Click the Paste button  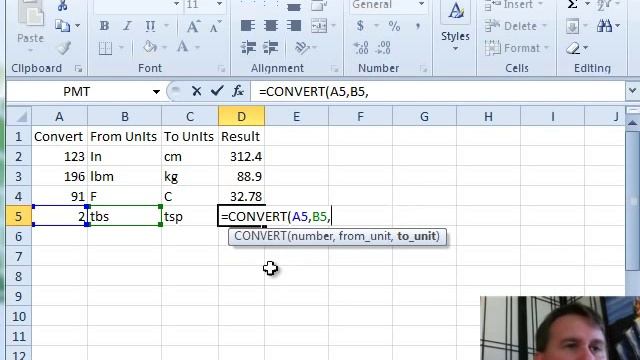click(x=30, y=24)
